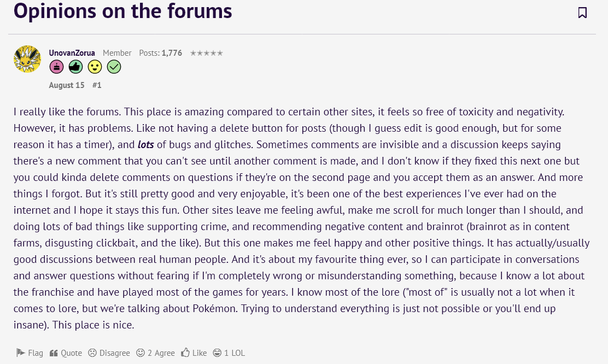React with Agree on the post
The image size is (608, 364).
click(155, 353)
